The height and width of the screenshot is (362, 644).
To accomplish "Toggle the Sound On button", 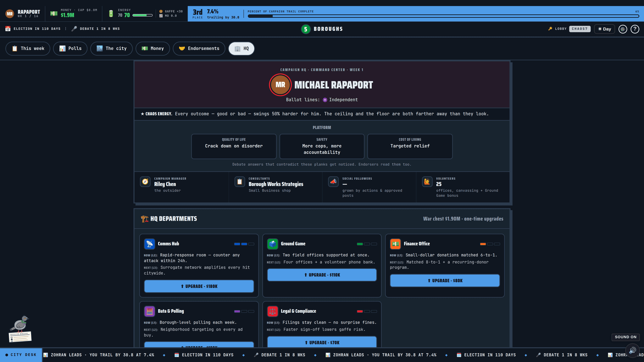I will [625, 337].
